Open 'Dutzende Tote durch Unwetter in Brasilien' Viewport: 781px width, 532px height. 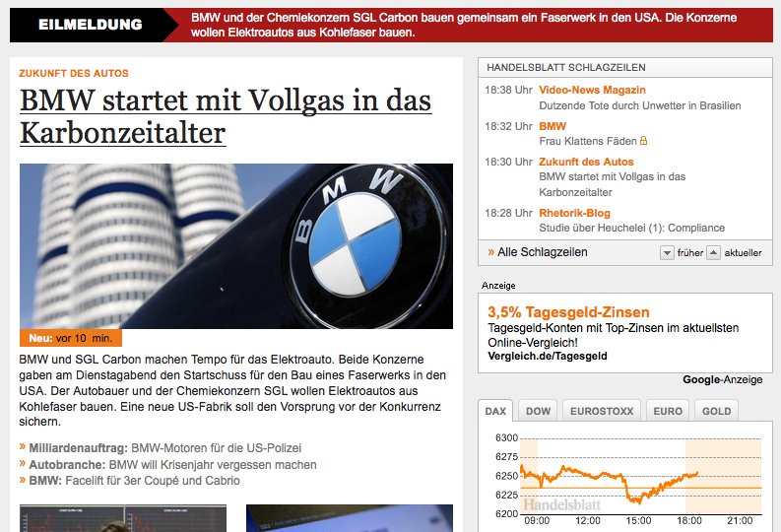pyautogui.click(x=640, y=105)
